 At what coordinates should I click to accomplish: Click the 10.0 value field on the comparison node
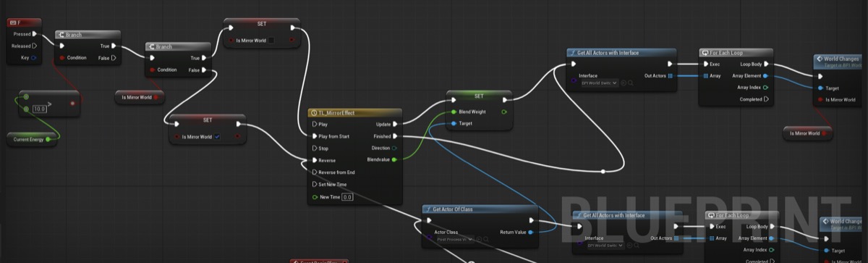tap(40, 109)
